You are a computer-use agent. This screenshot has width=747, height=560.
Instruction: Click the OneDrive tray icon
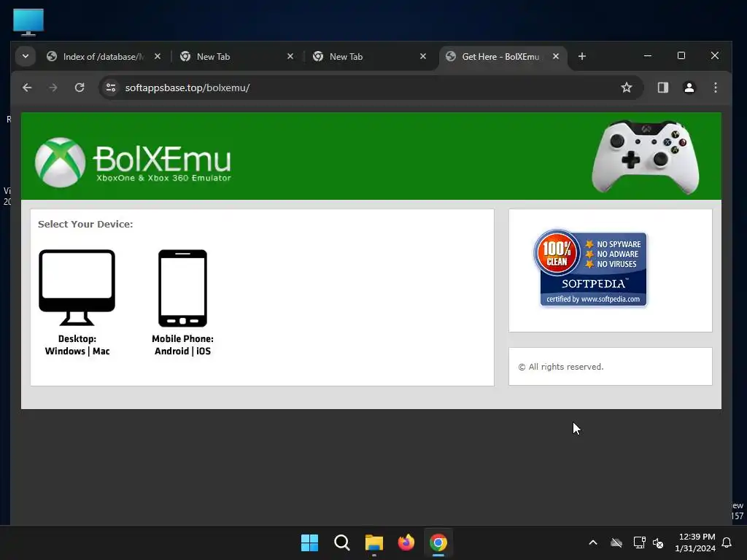[616, 542]
